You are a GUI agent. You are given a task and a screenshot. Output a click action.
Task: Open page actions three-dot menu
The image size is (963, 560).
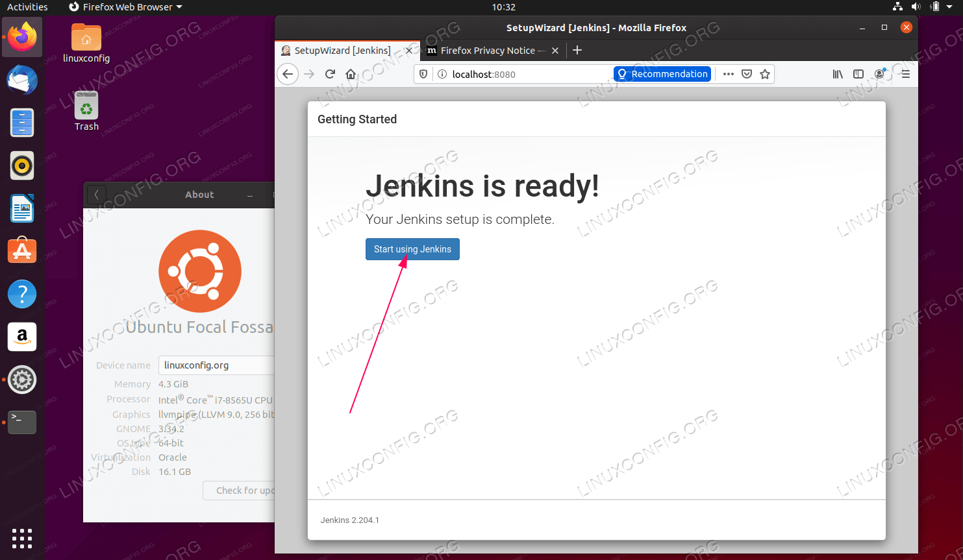point(729,74)
